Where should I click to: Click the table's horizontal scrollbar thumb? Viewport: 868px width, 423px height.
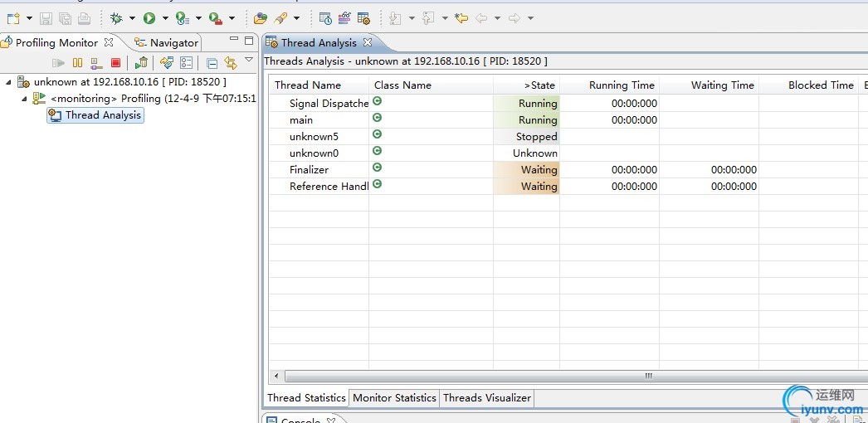(576, 376)
